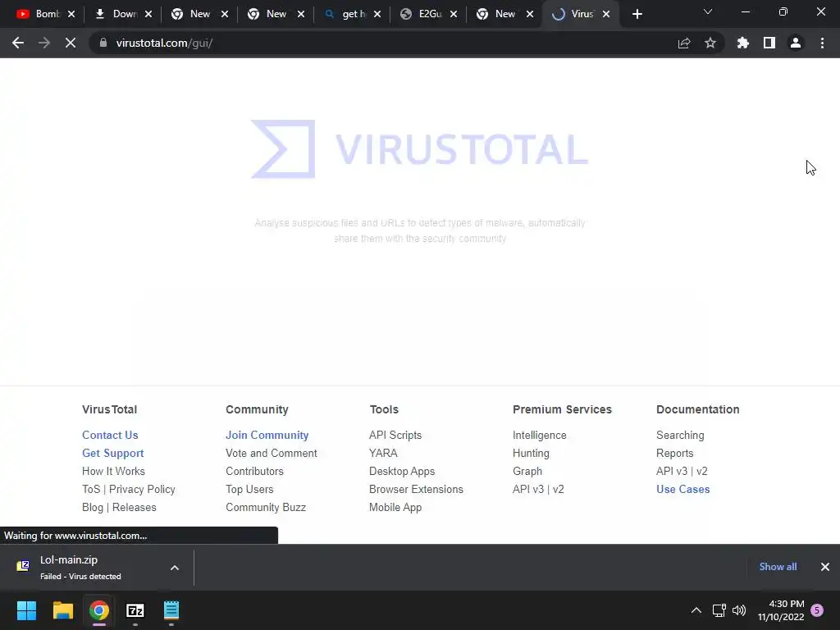Click the Mobile App link

tap(395, 507)
